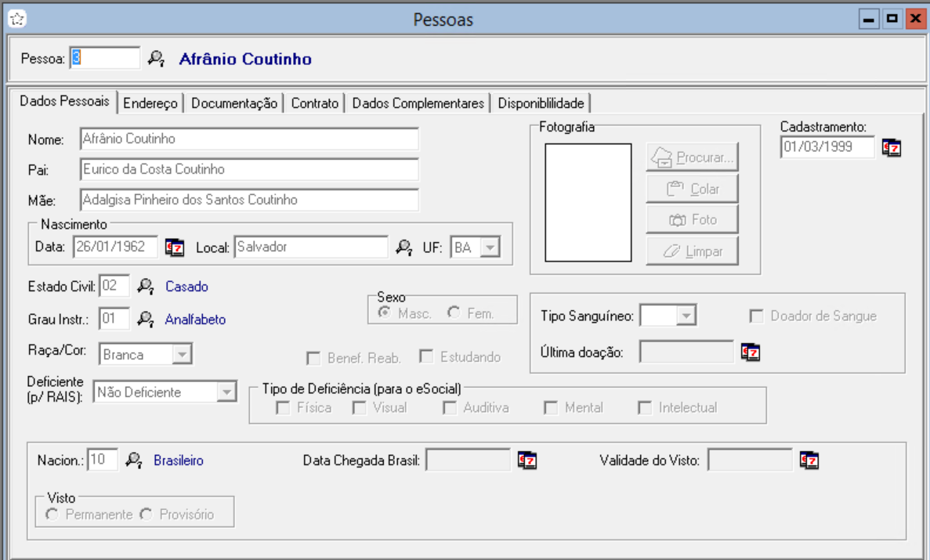Open calendar for Data Chegada Brasil
930x560 pixels.
click(x=527, y=461)
